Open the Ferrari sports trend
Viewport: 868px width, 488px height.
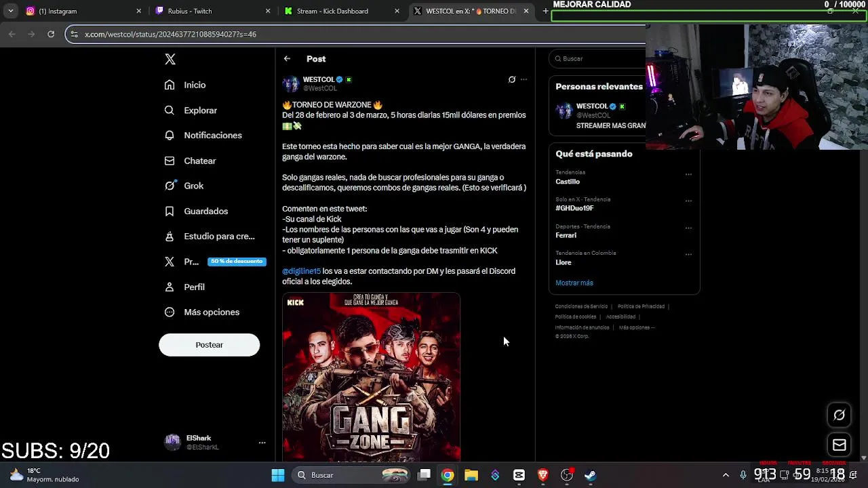point(566,235)
